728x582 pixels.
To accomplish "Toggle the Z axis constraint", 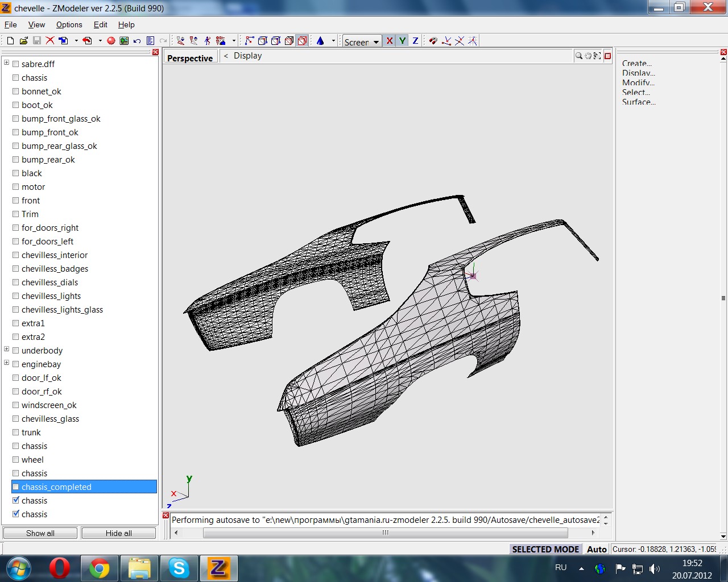I will [415, 40].
